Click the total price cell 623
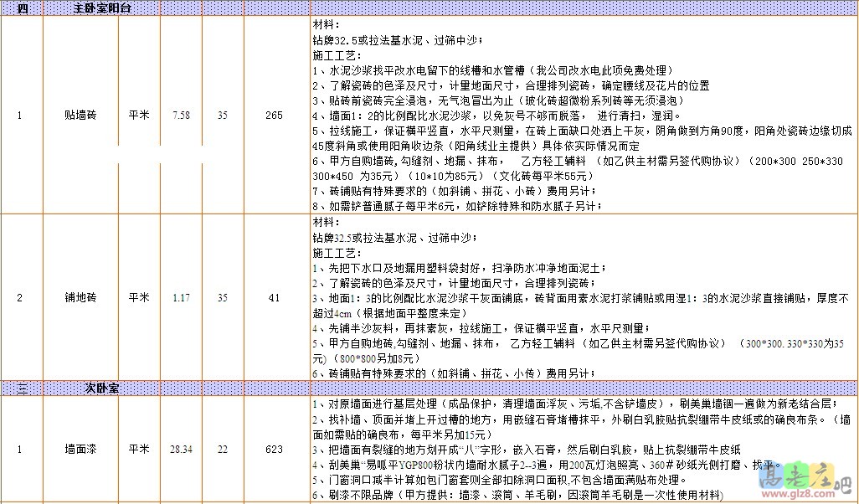The width and height of the screenshot is (859, 504). pyautogui.click(x=274, y=450)
